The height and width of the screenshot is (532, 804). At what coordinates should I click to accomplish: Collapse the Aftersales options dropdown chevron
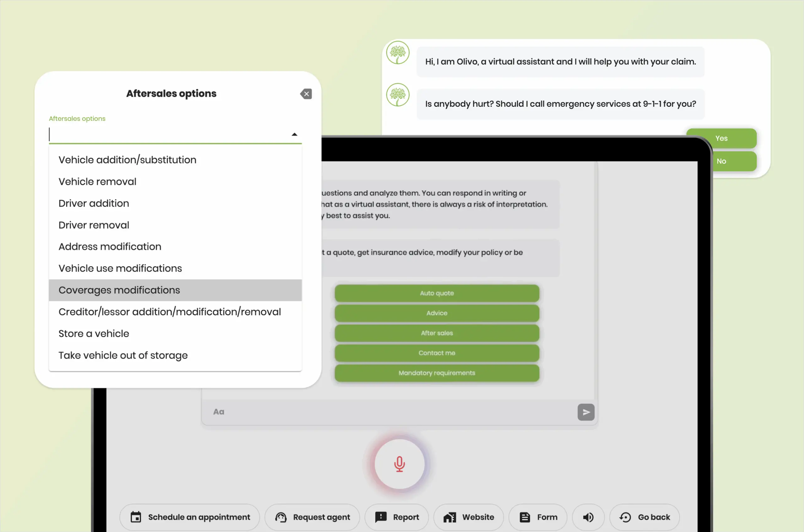(295, 134)
